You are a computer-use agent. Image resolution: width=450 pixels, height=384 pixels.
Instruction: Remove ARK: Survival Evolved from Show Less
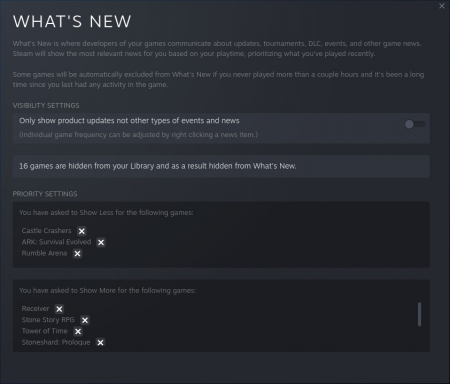click(x=101, y=242)
